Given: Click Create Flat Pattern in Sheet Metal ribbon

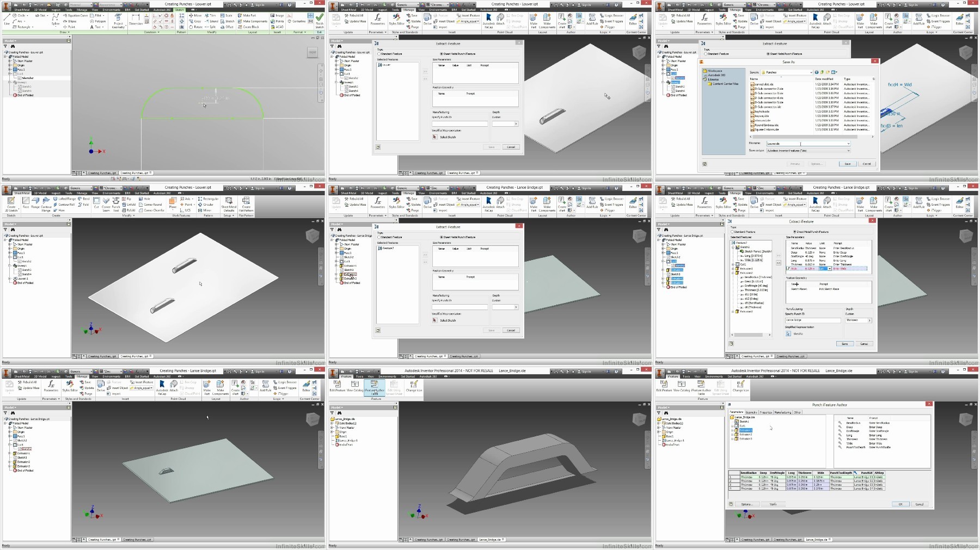Looking at the screenshot, I should [x=246, y=204].
